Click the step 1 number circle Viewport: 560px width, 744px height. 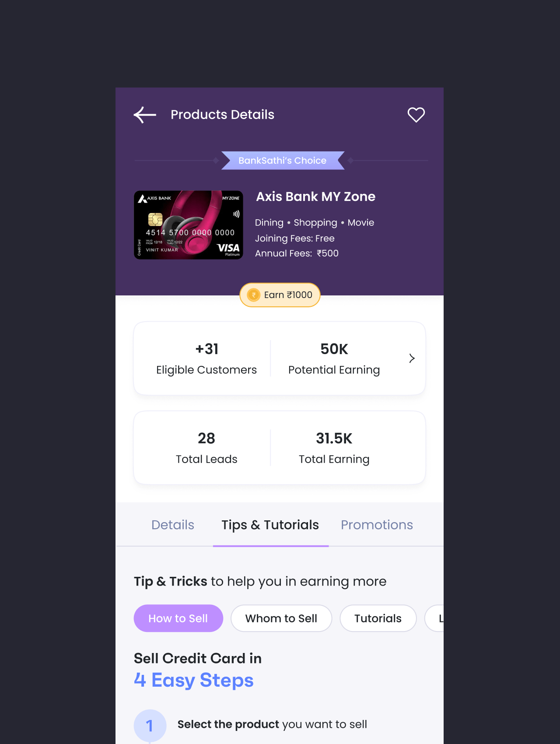150,726
